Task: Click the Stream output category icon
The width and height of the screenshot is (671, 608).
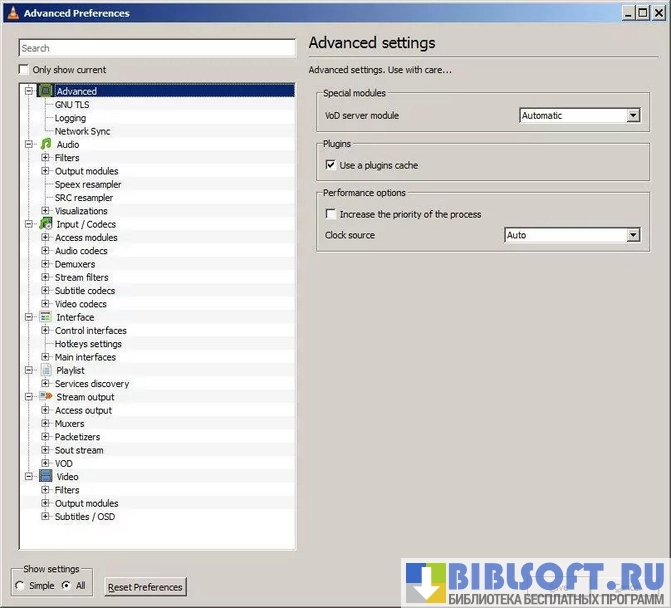Action: pos(45,397)
